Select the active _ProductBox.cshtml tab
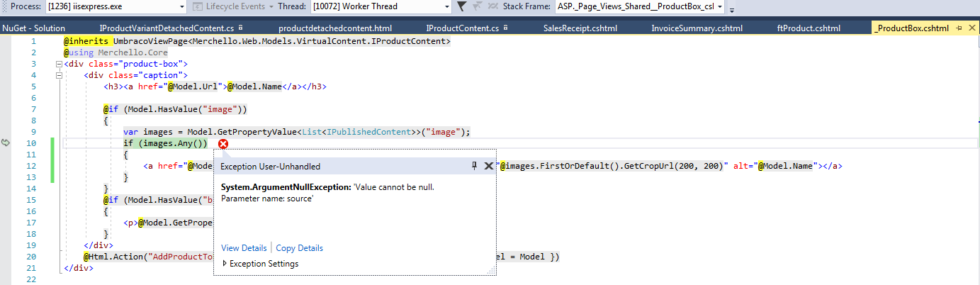The height and width of the screenshot is (285, 980). 911,28
